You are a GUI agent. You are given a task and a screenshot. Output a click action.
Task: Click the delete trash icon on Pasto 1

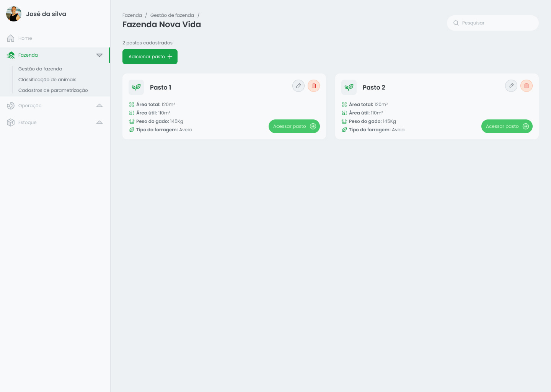[314, 86]
